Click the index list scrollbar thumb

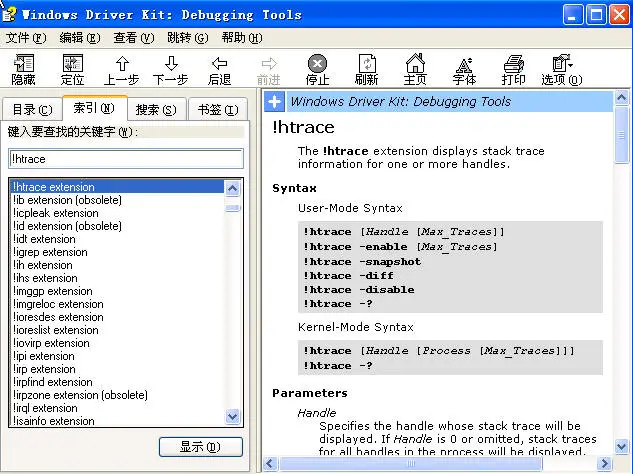tap(233, 208)
